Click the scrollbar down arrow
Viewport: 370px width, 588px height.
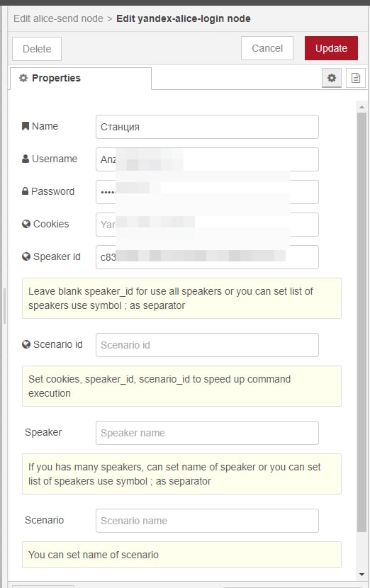[x=361, y=575]
